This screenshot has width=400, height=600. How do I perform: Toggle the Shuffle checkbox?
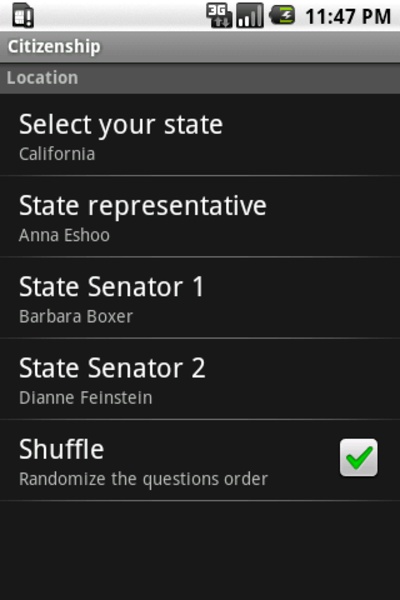coord(359,458)
